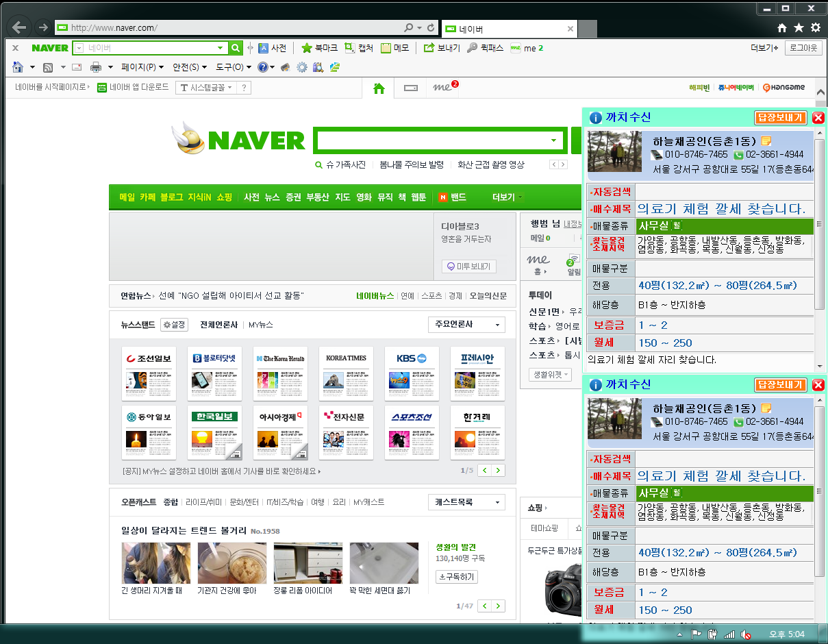The image size is (828, 644).
Task: Expand the 주요언론사 dropdown
Action: pyautogui.click(x=466, y=325)
